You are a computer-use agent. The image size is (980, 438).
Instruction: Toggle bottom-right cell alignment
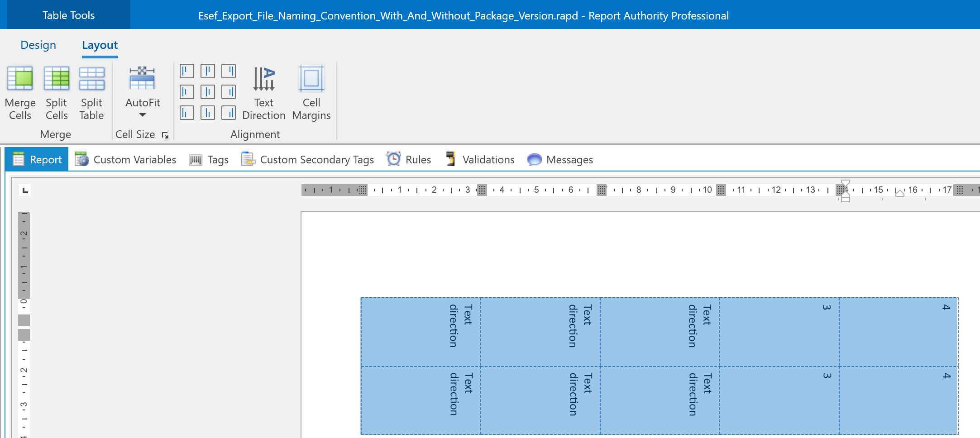[x=229, y=113]
